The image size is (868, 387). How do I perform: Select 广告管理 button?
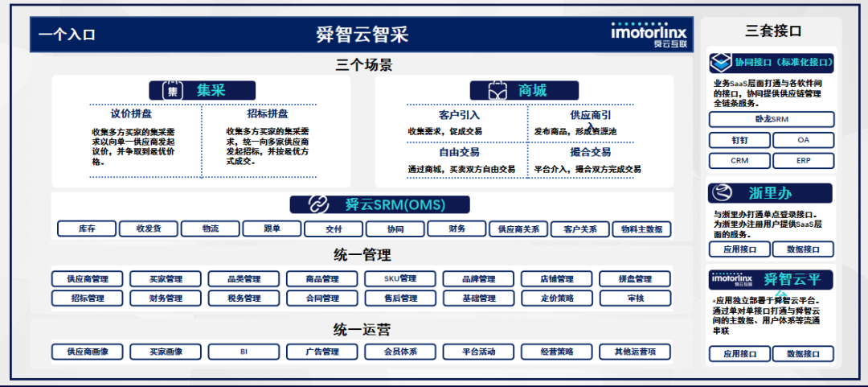322,352
